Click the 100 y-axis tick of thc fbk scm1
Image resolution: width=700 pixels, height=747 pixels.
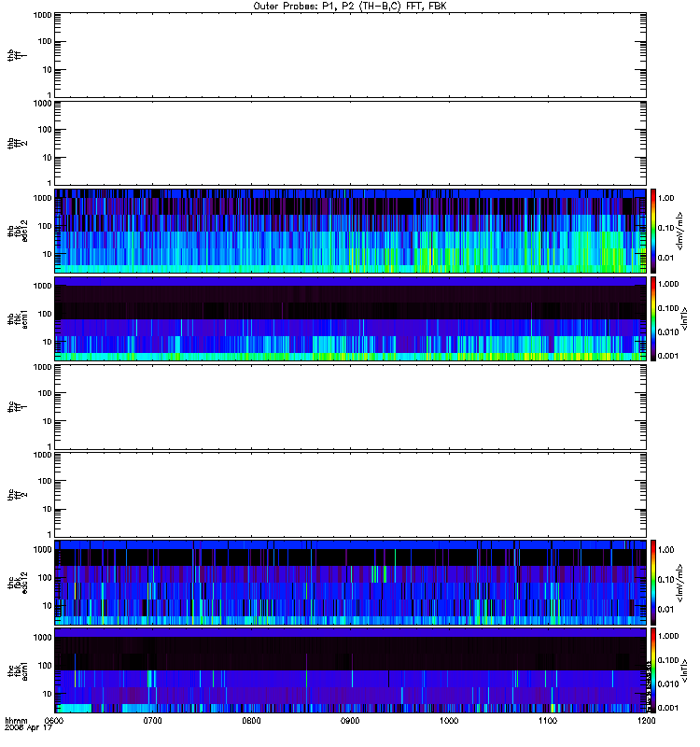(x=45, y=666)
